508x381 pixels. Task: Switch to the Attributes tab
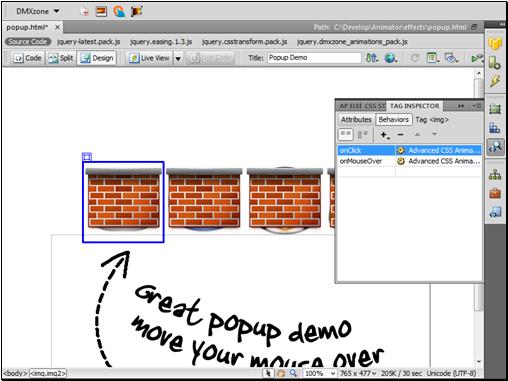point(356,119)
